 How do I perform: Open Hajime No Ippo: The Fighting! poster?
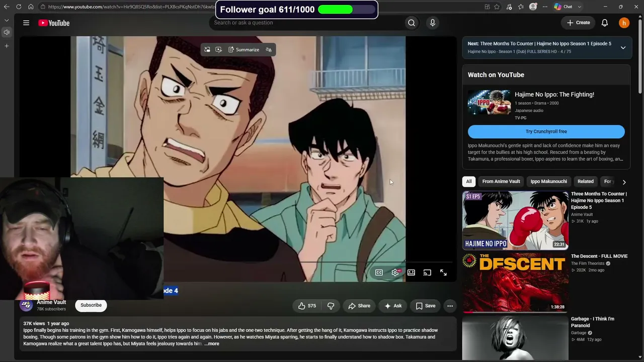489,102
